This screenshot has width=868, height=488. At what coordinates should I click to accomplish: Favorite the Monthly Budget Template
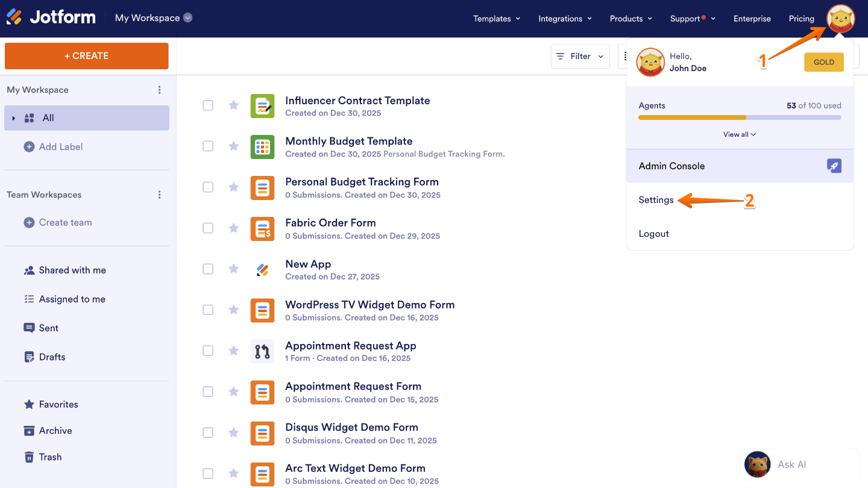[x=233, y=146]
